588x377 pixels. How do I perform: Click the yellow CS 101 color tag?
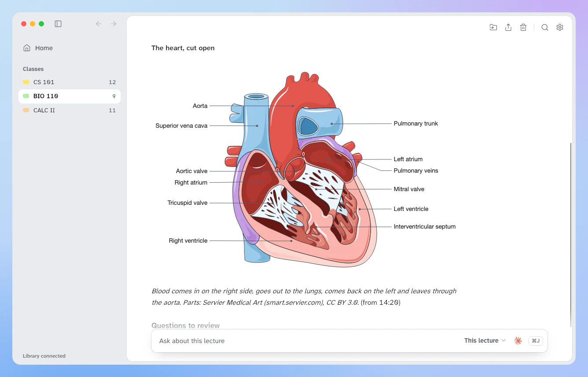[x=26, y=82]
